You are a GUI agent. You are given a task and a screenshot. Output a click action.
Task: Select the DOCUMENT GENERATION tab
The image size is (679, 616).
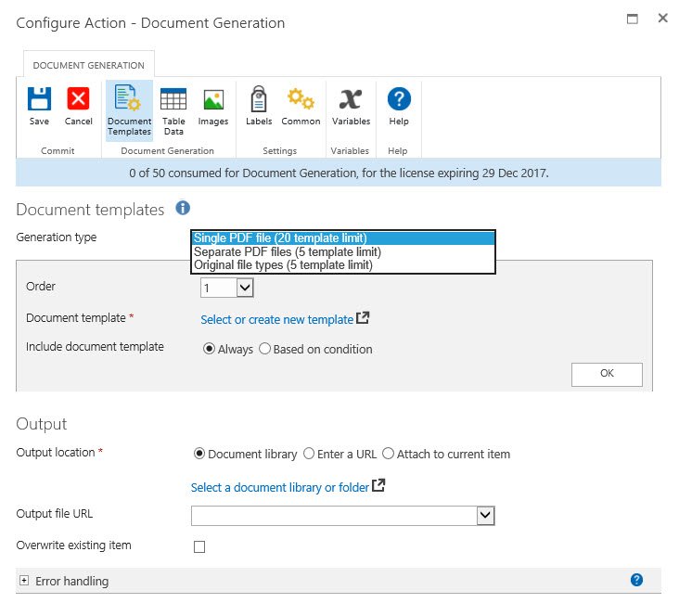(x=89, y=65)
